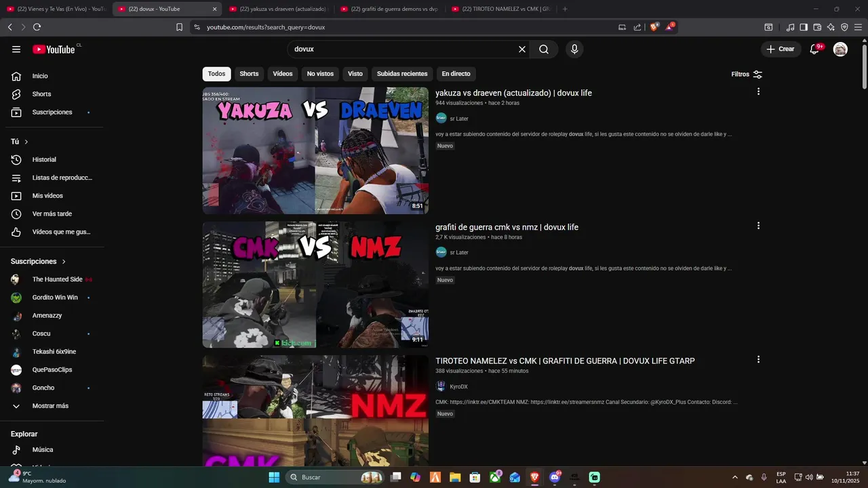868x488 pixels.
Task: Switch to TIROTEO NAMELEZ browser tab
Action: tap(500, 9)
